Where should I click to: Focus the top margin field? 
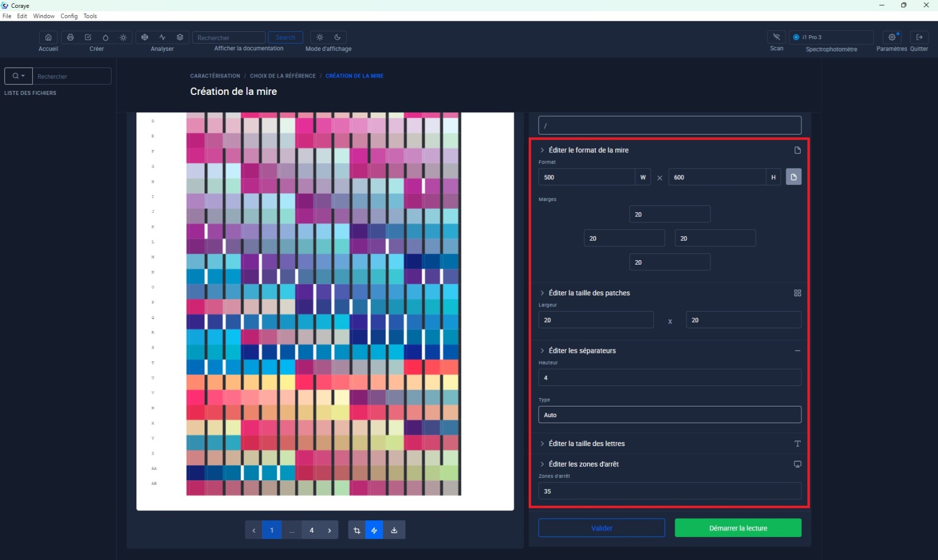click(669, 214)
